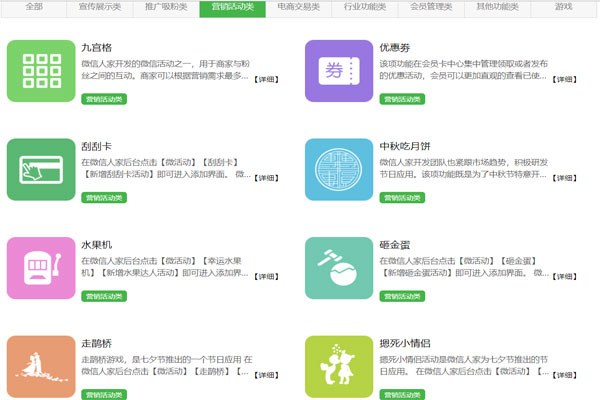Click the 九宫格 description paragraph
Screen dimensions: 600x400
(x=165, y=70)
